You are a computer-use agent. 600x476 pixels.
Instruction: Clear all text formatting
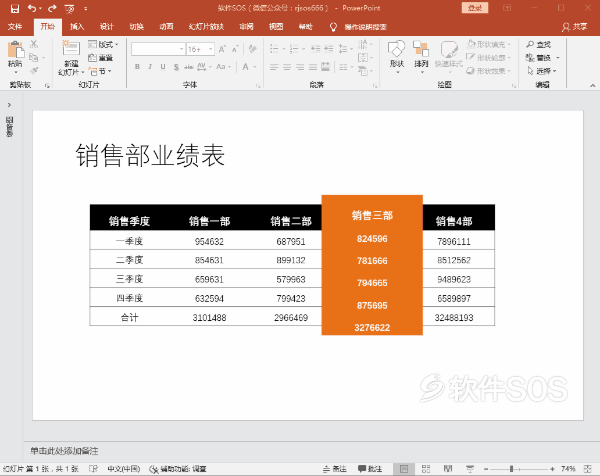pos(252,49)
